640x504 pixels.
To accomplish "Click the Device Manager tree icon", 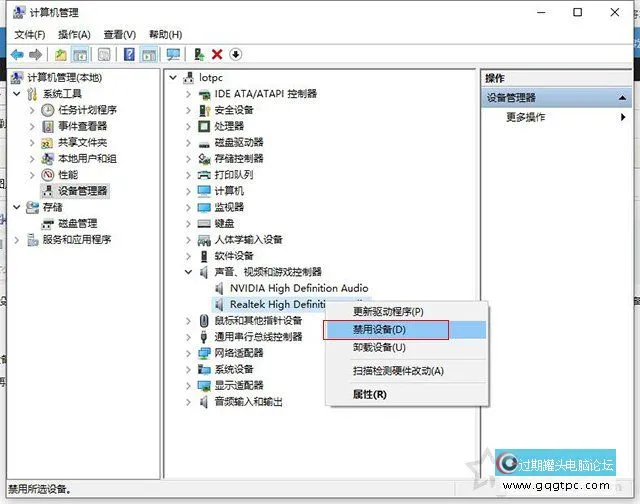I will point(48,191).
